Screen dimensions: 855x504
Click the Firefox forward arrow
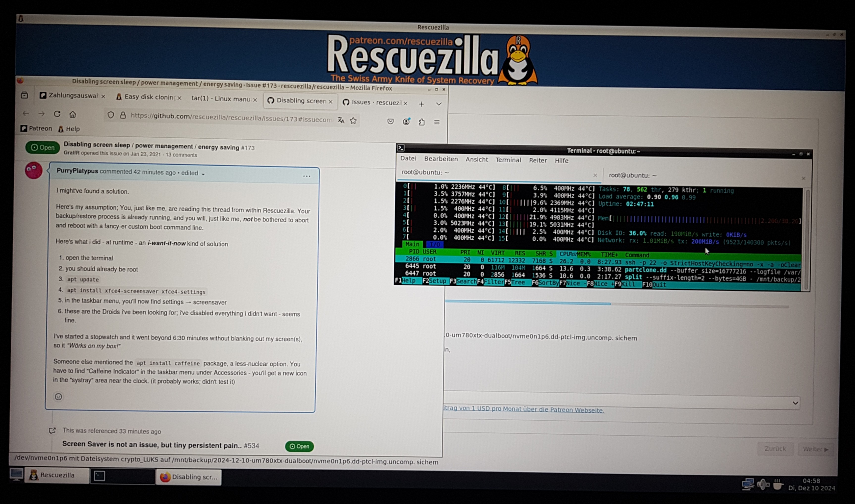[41, 114]
